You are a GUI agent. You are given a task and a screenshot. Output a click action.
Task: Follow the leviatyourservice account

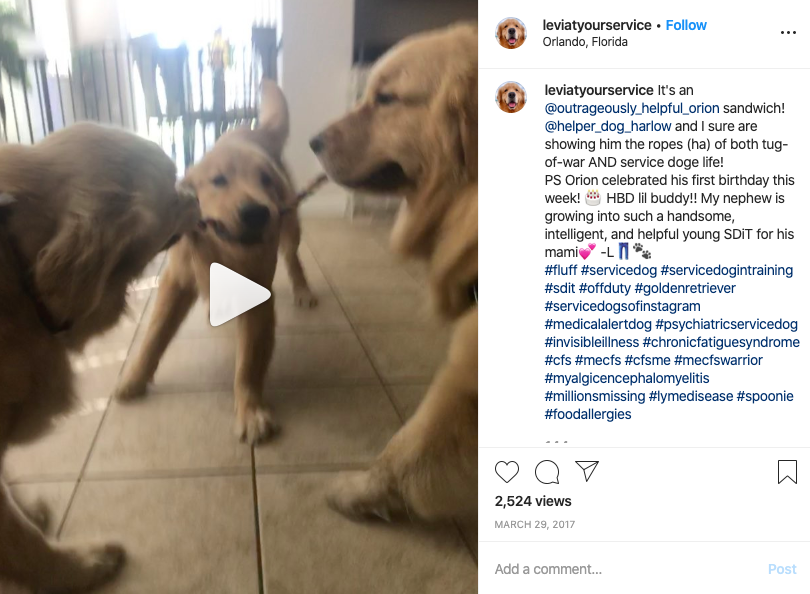pos(686,25)
